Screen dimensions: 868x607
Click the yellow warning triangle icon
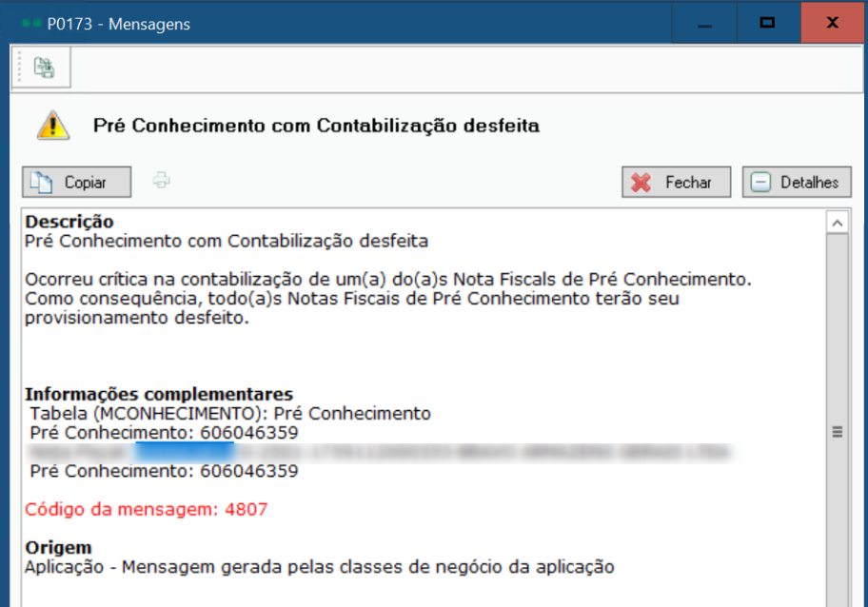click(x=53, y=125)
